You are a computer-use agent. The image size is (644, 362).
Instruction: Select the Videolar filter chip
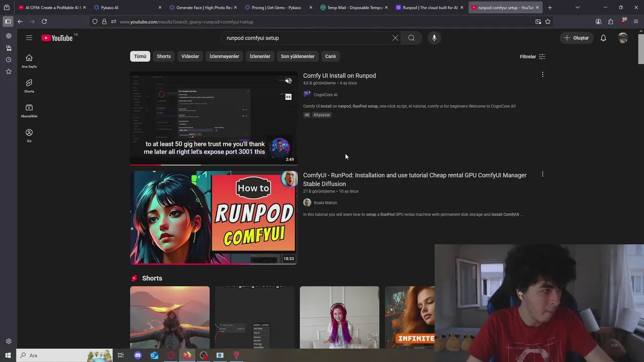click(190, 56)
